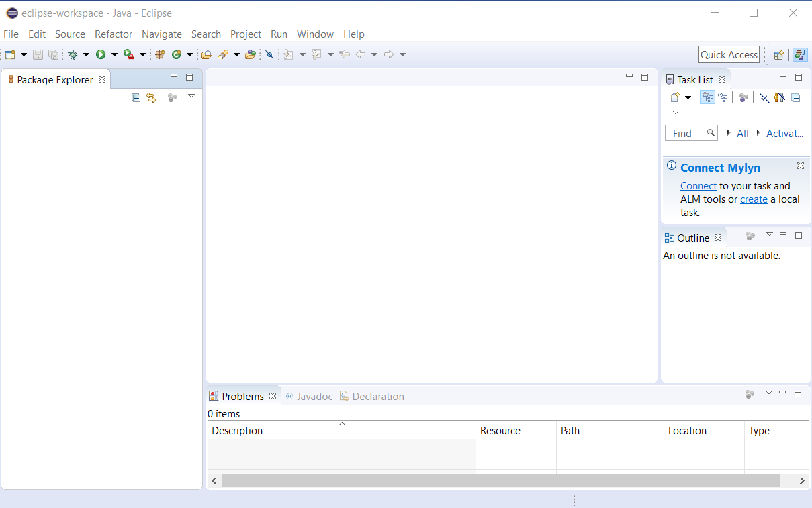This screenshot has height=508, width=812.
Task: Create a New Task in the Task List
Action: coord(676,97)
